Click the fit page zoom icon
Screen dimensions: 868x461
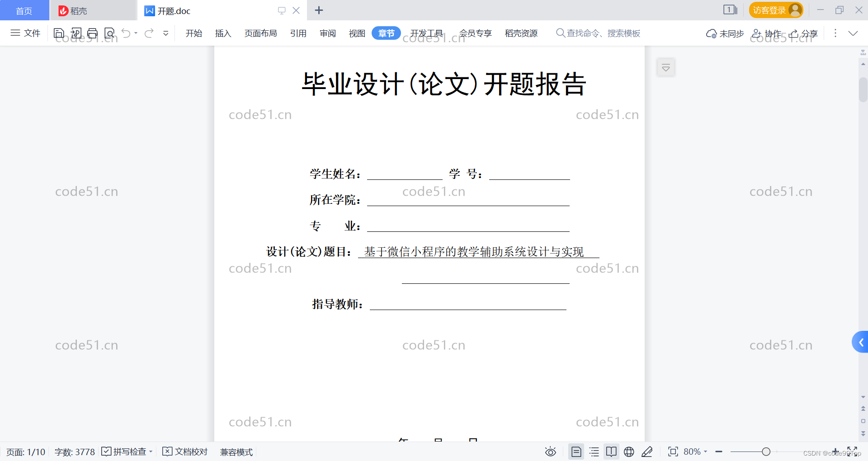tap(673, 452)
